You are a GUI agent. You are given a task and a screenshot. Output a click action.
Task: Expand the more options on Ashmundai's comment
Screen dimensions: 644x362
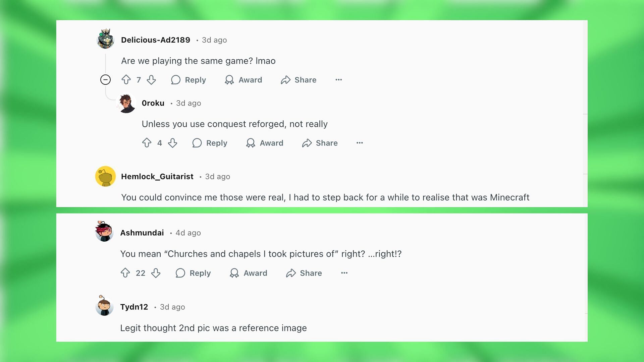pyautogui.click(x=344, y=273)
